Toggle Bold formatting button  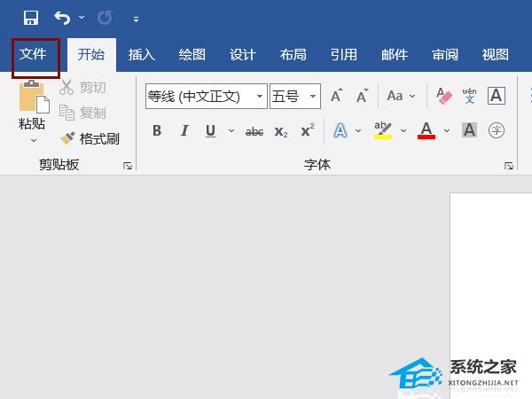(x=157, y=130)
